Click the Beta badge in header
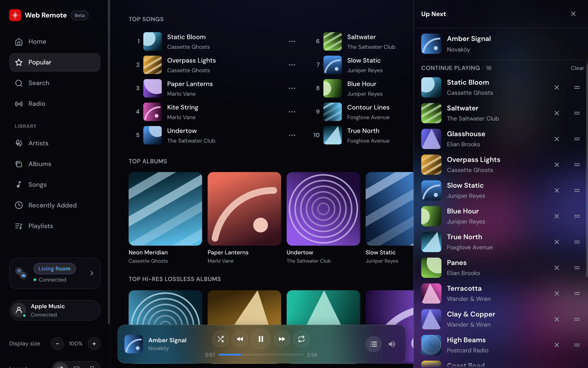 click(x=79, y=15)
